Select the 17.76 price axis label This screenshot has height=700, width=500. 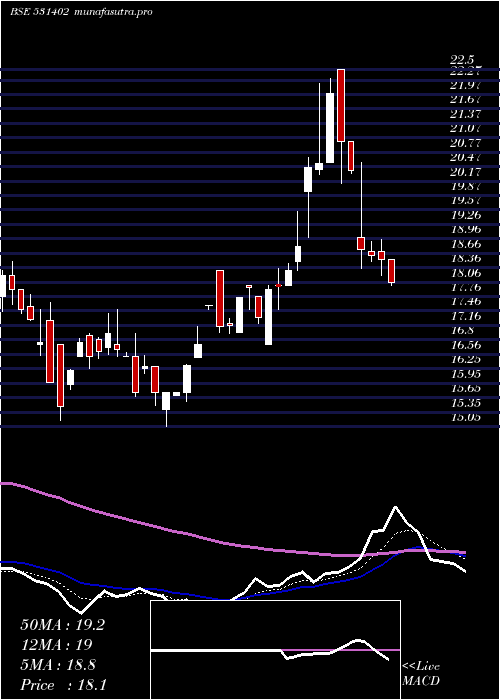pos(466,287)
